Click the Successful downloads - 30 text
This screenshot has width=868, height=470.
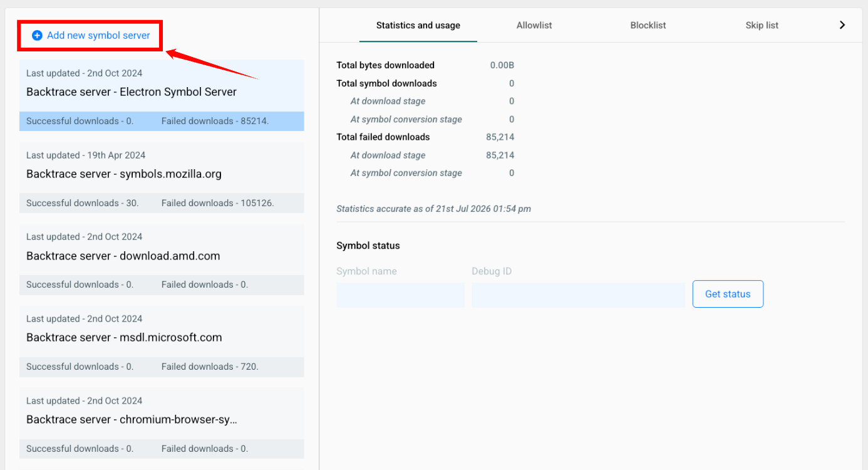(83, 203)
